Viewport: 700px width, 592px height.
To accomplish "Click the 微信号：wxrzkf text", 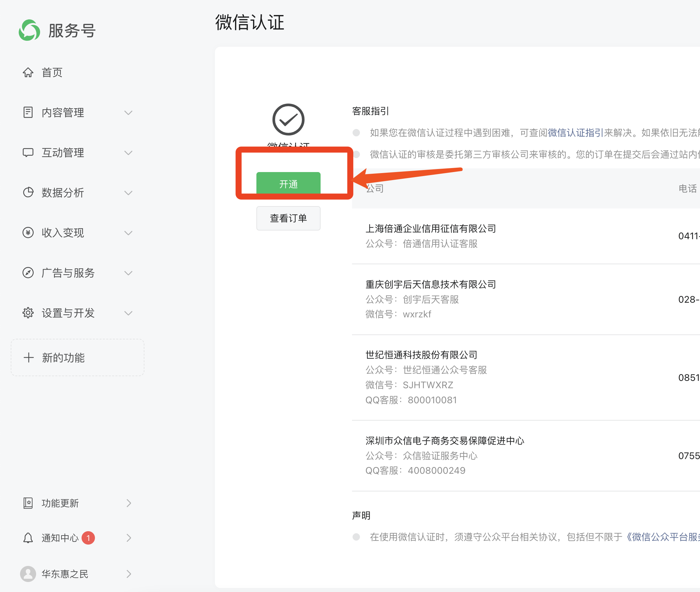I will click(398, 314).
